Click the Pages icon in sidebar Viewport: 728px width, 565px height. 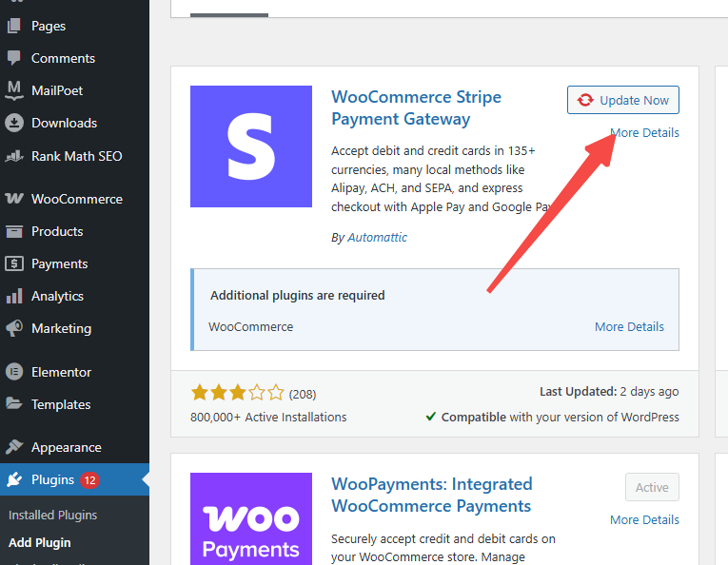[x=14, y=26]
